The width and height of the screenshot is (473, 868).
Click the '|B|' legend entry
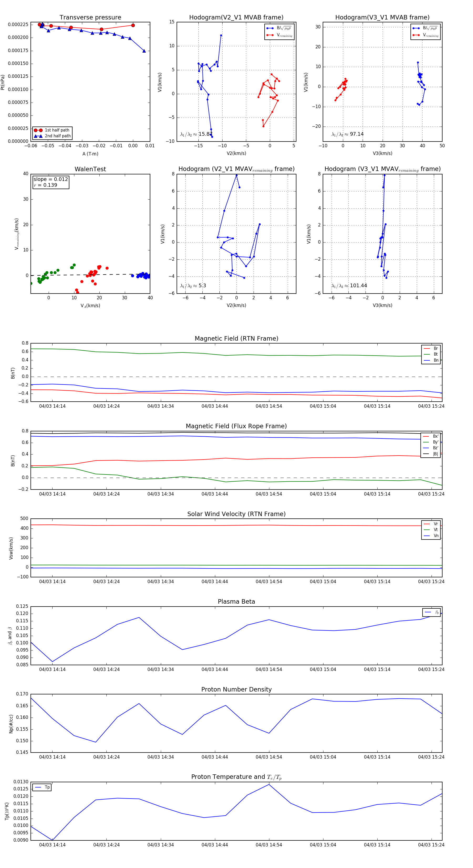[x=431, y=454]
